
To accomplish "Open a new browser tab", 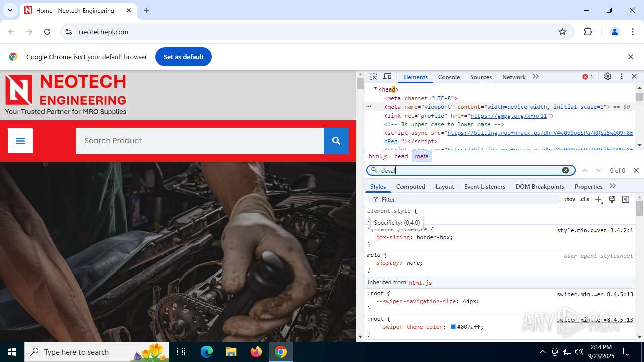I will tap(147, 10).
